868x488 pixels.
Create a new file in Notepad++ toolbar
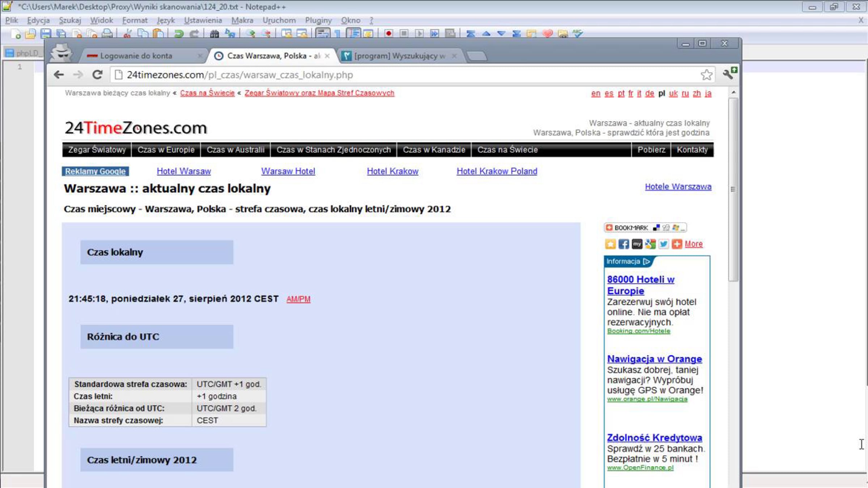coord(16,34)
